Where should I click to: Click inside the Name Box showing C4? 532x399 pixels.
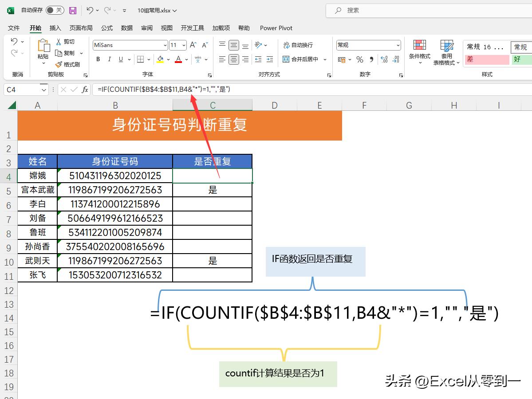pyautogui.click(x=20, y=90)
